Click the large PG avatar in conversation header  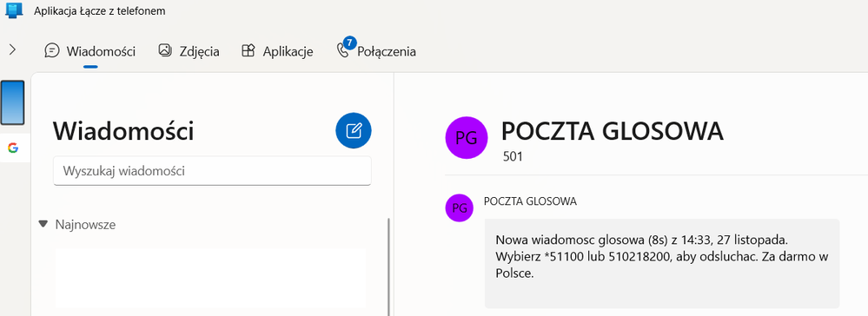pos(467,138)
